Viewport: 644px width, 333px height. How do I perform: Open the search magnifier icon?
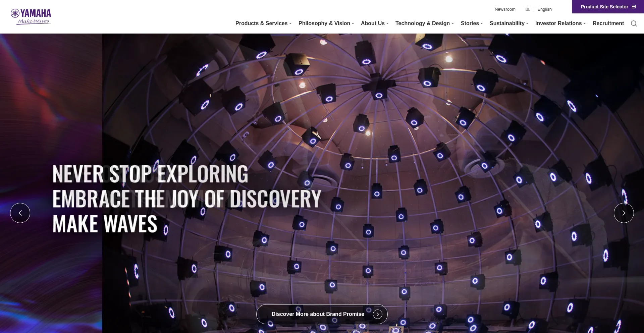[x=634, y=23]
